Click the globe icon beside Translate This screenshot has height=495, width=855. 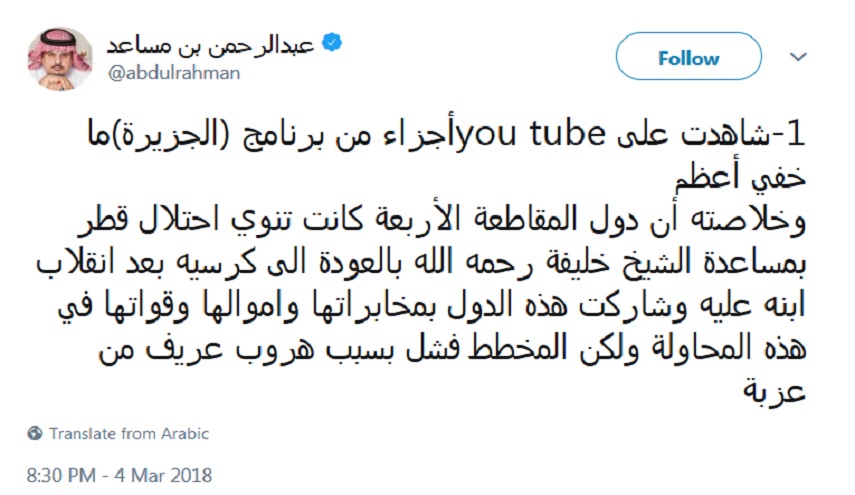tap(36, 434)
